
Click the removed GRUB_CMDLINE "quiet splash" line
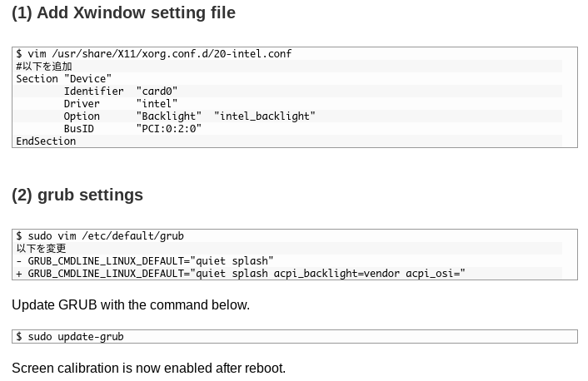145,261
